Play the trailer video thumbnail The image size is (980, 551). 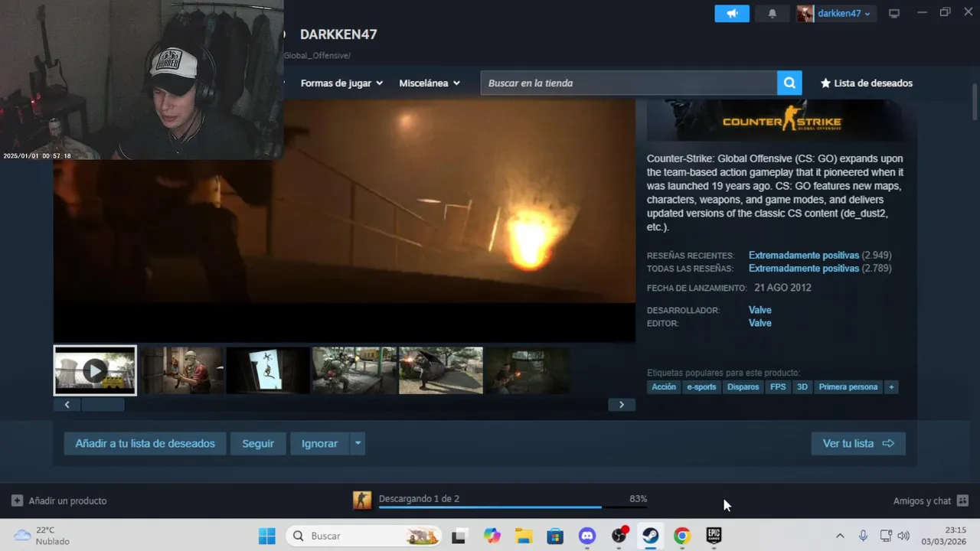[95, 370]
